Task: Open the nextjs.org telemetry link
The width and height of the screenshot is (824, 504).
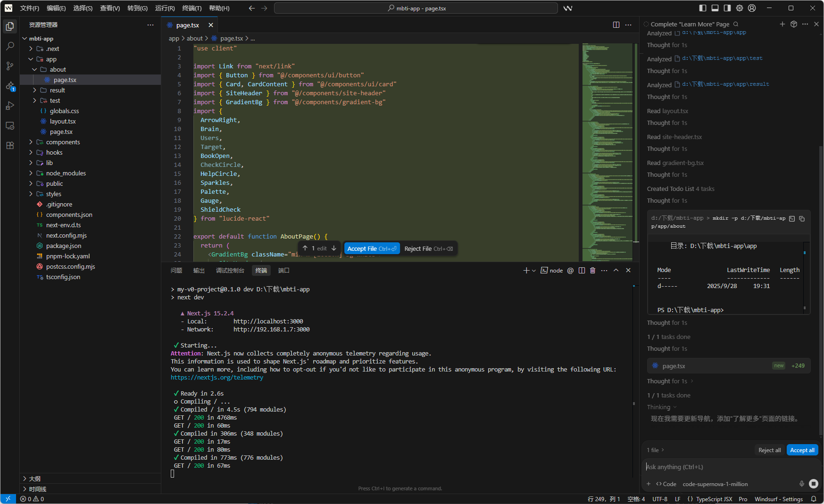Action: (x=217, y=378)
